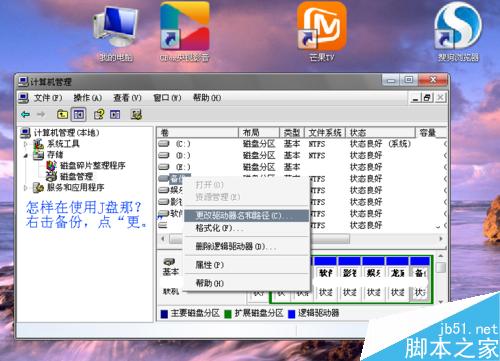The height and width of the screenshot is (361, 500).
Task: Launch the 搜狗浏览器 desktop shortcut
Action: tap(458, 32)
